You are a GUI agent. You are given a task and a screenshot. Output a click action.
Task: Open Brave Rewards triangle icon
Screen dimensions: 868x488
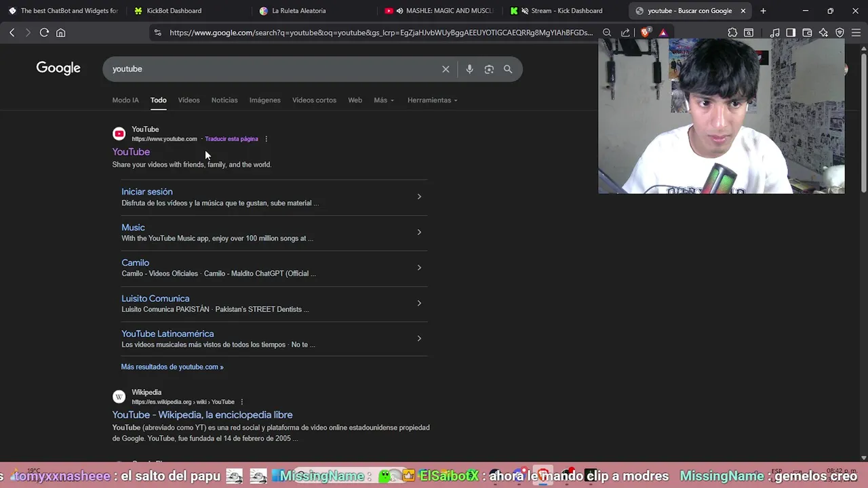click(x=663, y=33)
